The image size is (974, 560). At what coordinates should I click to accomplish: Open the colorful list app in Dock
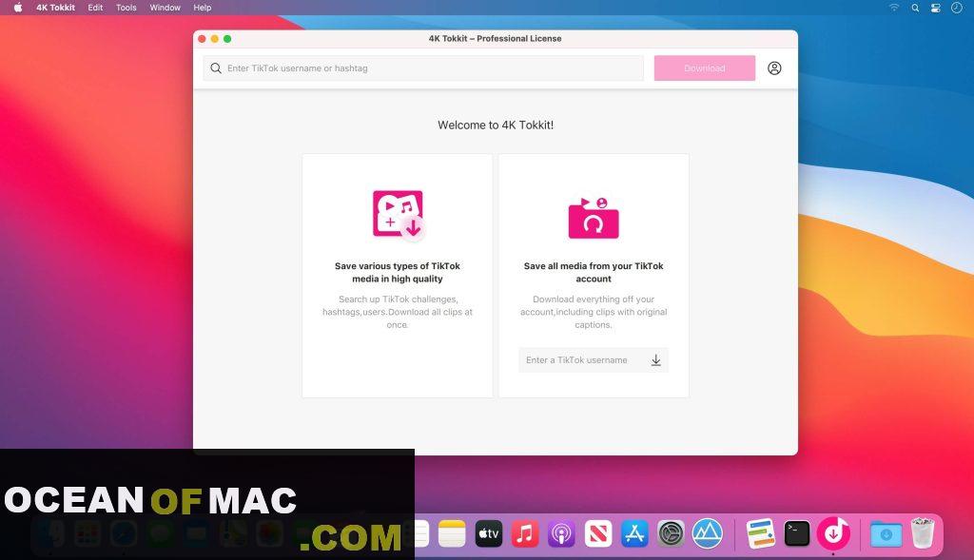tap(760, 533)
